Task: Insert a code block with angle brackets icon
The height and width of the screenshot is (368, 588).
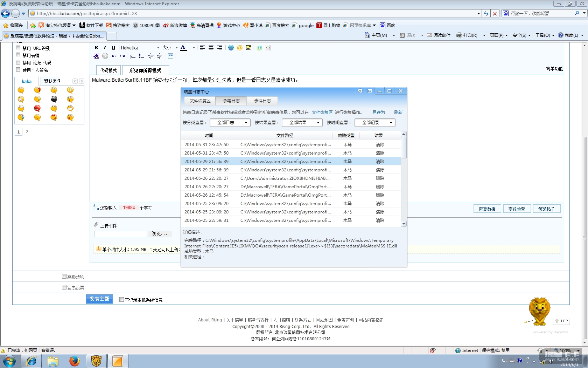Action: 268,48
